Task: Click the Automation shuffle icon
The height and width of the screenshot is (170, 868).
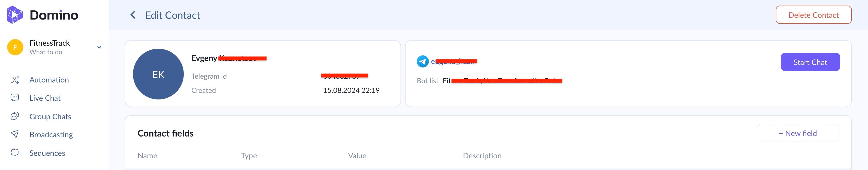Action: coord(14,80)
